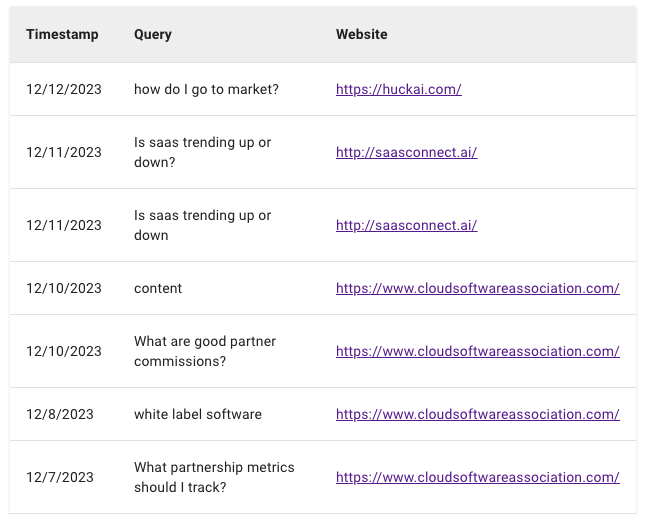Select "What partnership metrics should I track?" query

(x=214, y=478)
